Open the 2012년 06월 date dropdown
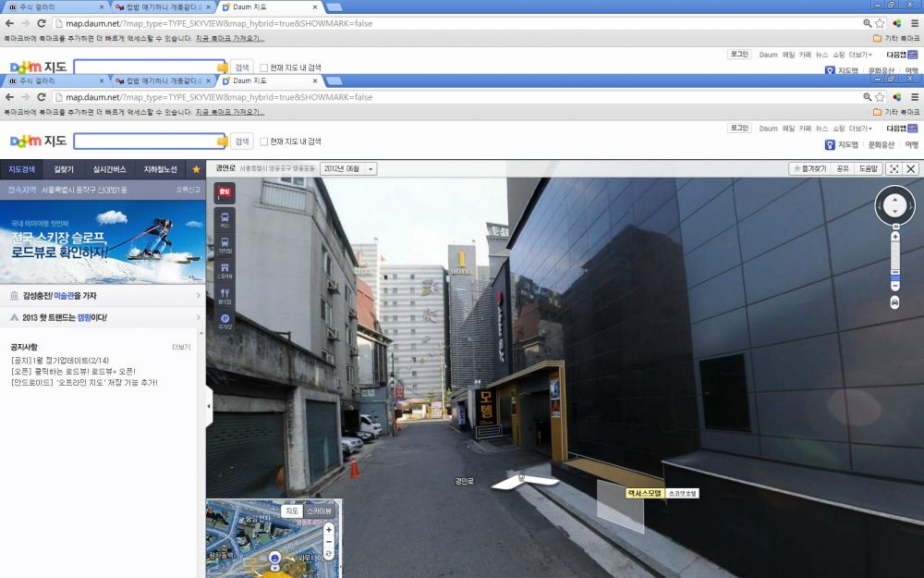Viewport: 924px width, 578px height. pyautogui.click(x=349, y=168)
